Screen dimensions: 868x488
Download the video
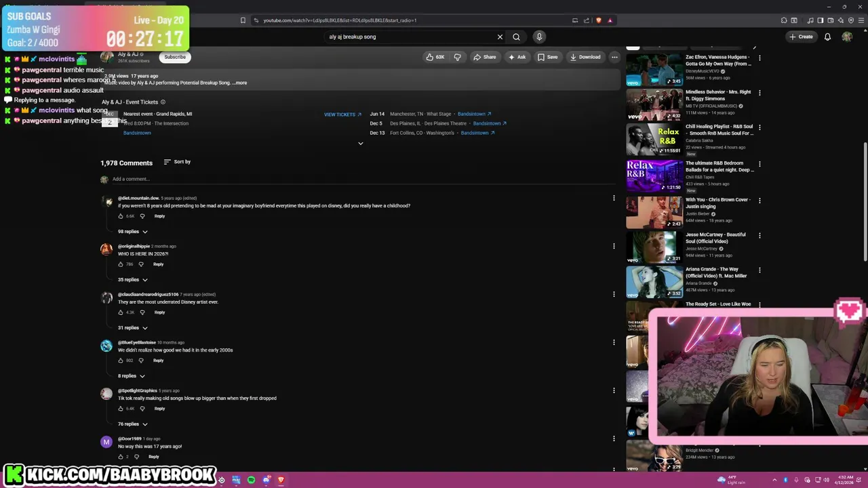click(x=585, y=57)
